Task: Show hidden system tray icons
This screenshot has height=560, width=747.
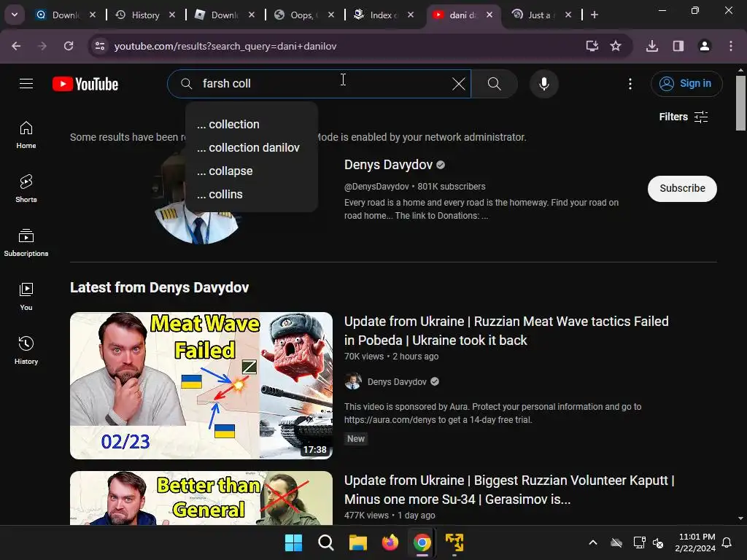Action: pos(593,542)
